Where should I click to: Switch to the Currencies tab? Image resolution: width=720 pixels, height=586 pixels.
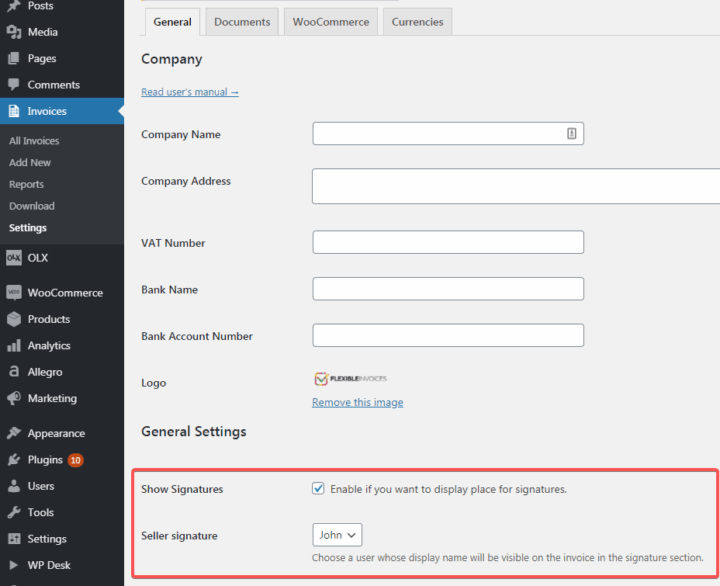418,22
